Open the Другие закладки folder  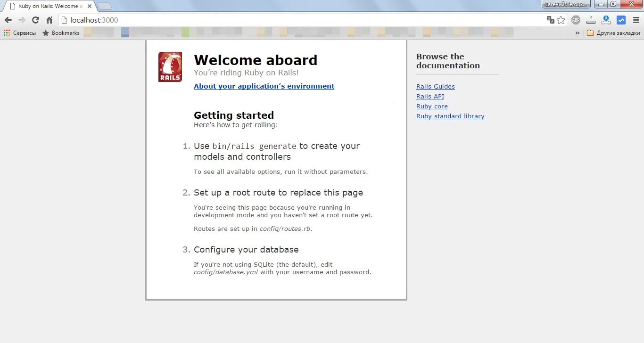point(613,33)
